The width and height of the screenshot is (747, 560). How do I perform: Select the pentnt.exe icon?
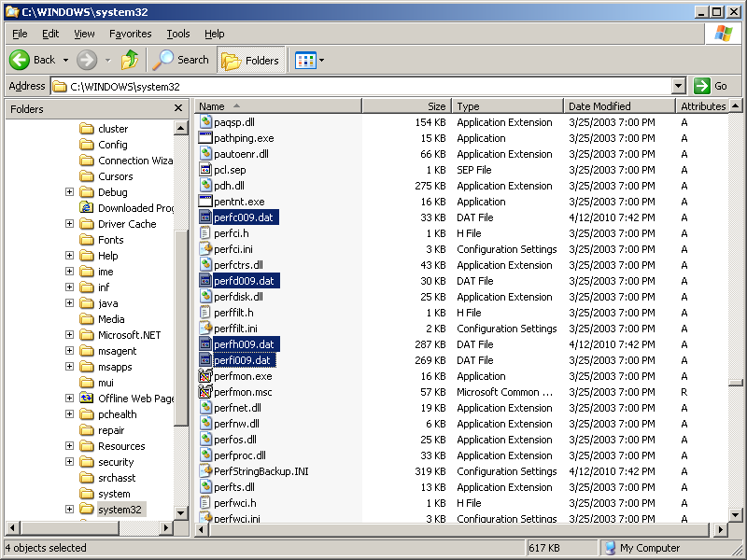205,202
